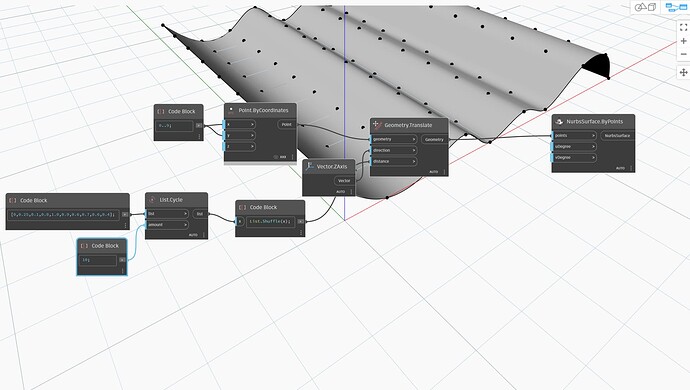690x390 pixels.
Task: Click the Geometry.Translate node icon
Action: tap(377, 125)
